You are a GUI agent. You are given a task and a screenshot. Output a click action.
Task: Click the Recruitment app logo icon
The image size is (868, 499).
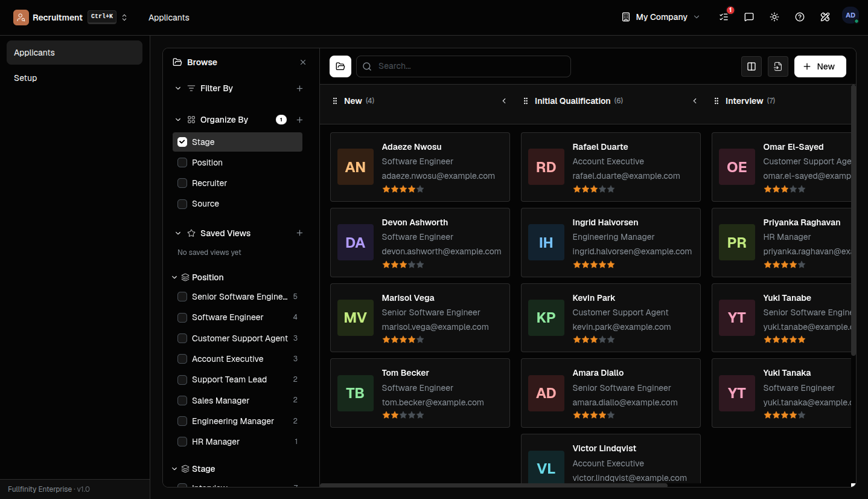[x=21, y=18]
